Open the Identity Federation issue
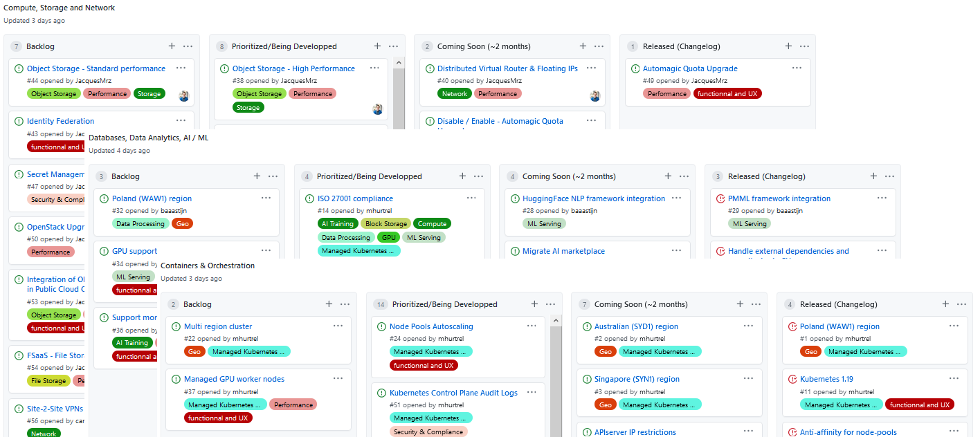Viewport: 980px width, 437px height. 60,120
